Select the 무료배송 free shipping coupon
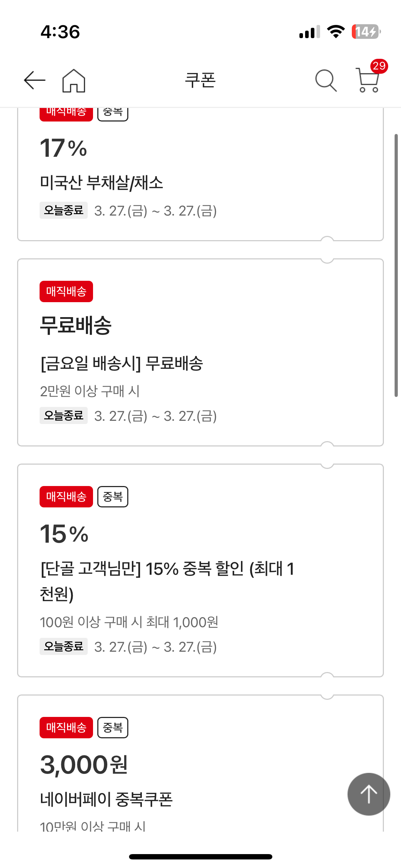 pos(122,363)
